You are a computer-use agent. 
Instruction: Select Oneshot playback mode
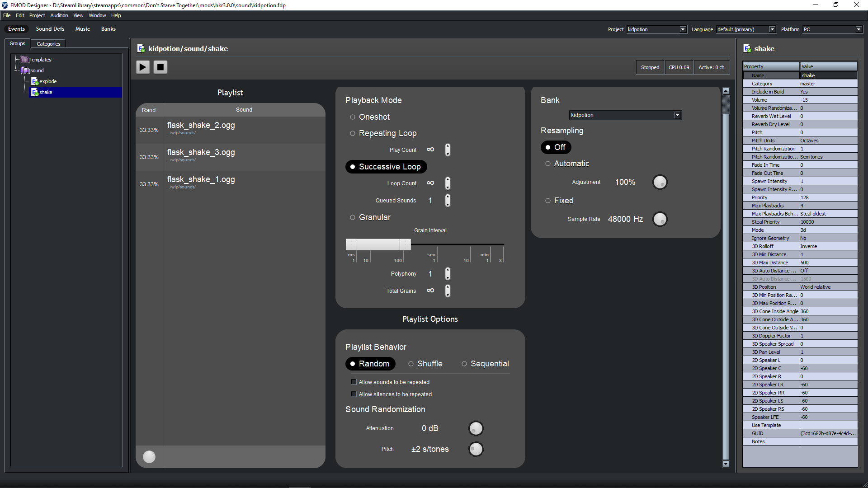pos(353,117)
